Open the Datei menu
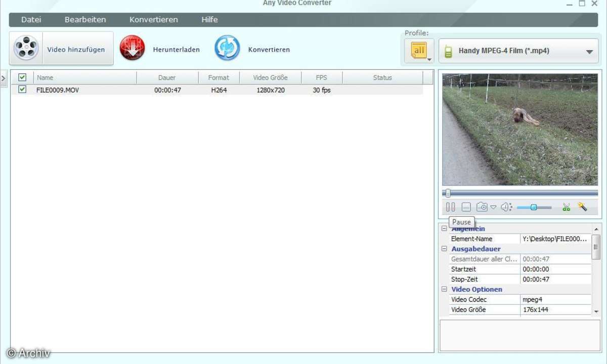 coord(31,20)
